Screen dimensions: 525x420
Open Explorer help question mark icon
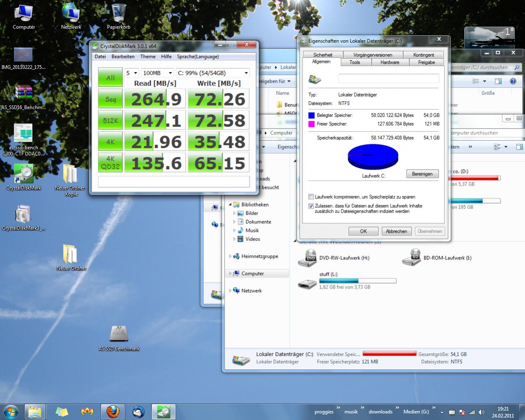tap(513, 81)
